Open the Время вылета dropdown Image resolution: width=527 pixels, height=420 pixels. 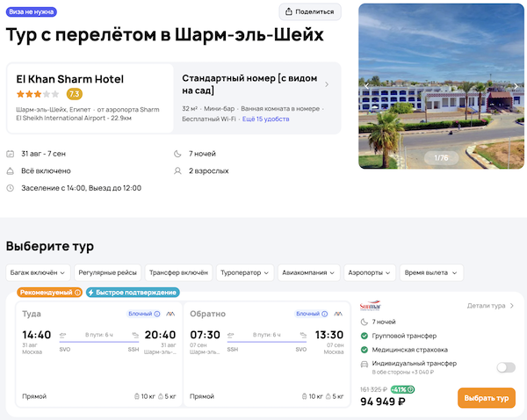point(430,272)
